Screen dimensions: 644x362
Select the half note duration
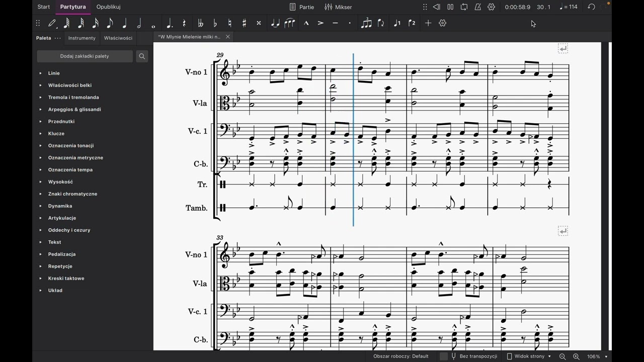click(139, 23)
